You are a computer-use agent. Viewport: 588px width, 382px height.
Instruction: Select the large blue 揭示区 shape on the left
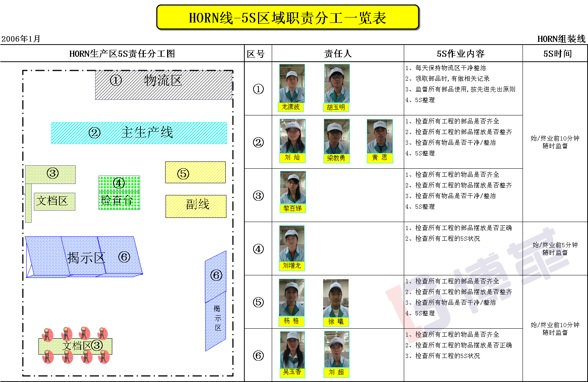pyautogui.click(x=84, y=256)
